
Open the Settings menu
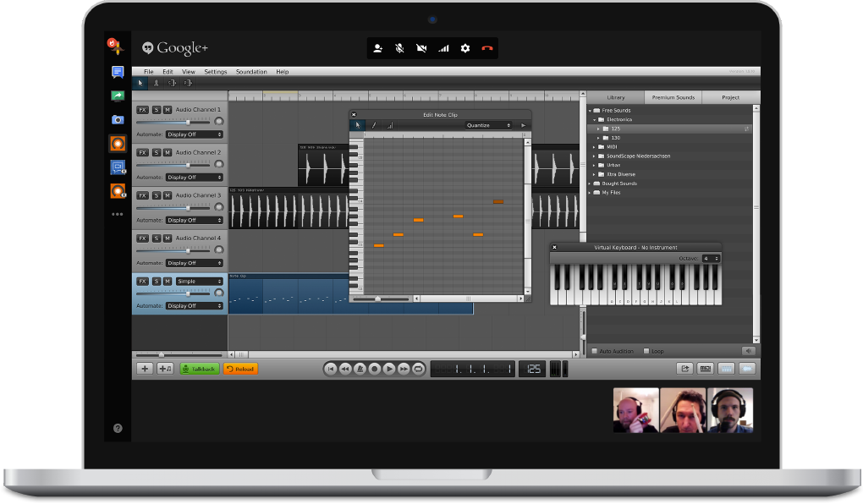(x=215, y=71)
